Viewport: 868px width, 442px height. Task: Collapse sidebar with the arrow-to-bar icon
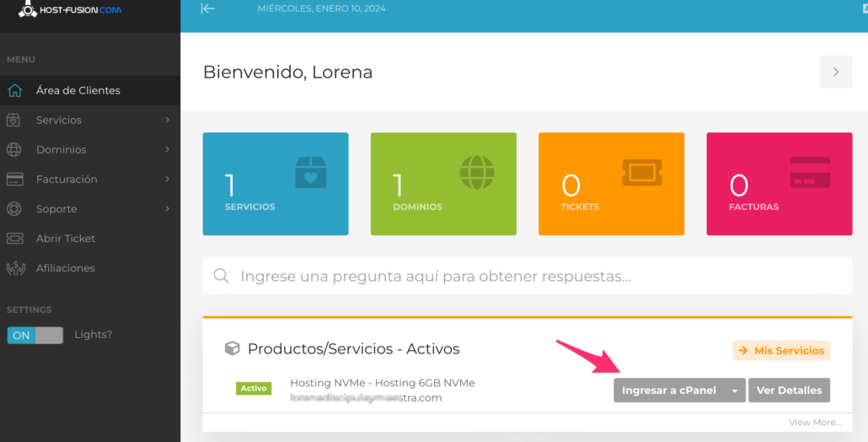coord(207,8)
